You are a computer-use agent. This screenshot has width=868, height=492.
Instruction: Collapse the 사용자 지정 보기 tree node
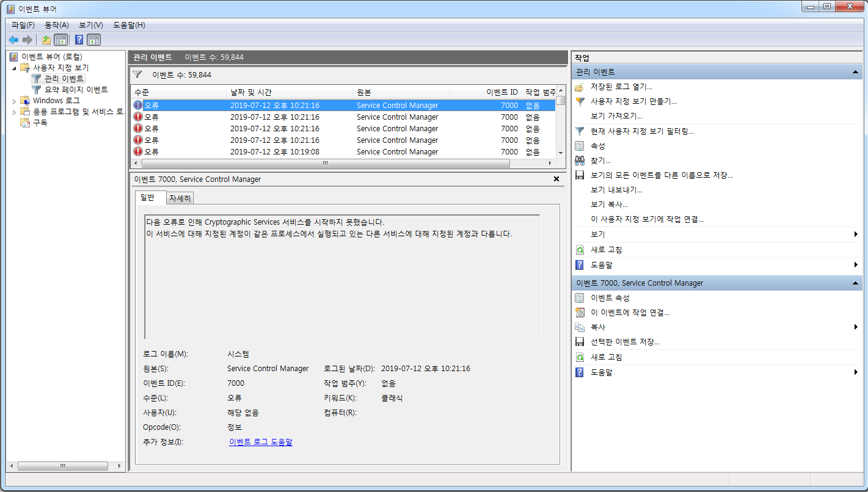[x=14, y=68]
